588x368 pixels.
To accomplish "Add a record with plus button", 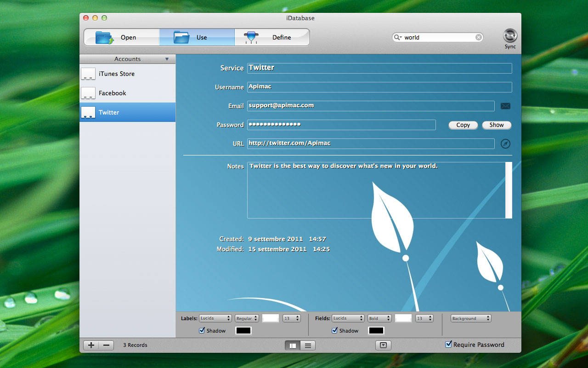I will 91,345.
